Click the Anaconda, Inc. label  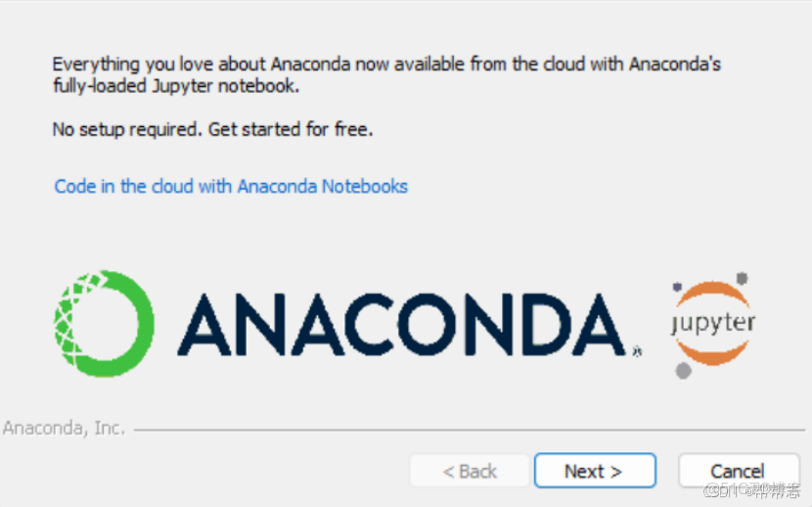click(x=63, y=428)
